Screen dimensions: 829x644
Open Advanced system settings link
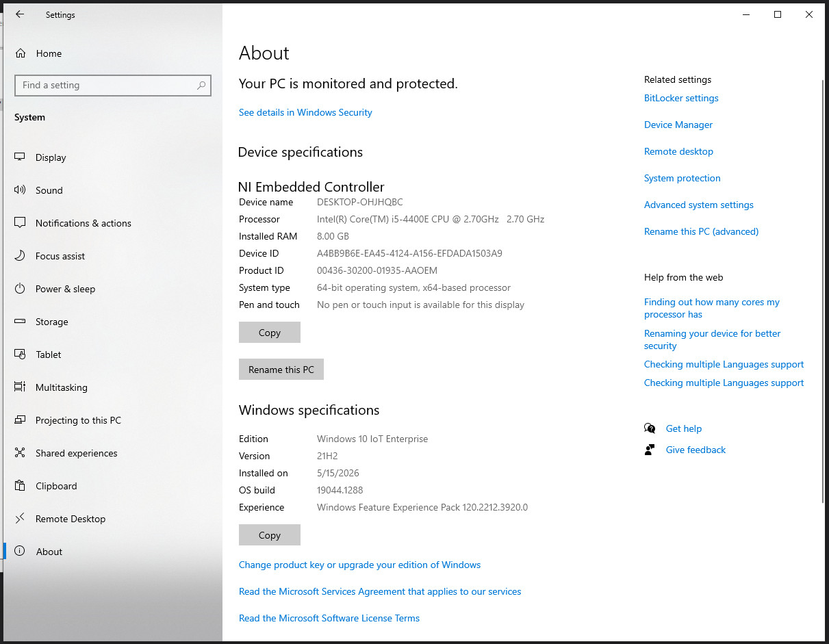699,205
